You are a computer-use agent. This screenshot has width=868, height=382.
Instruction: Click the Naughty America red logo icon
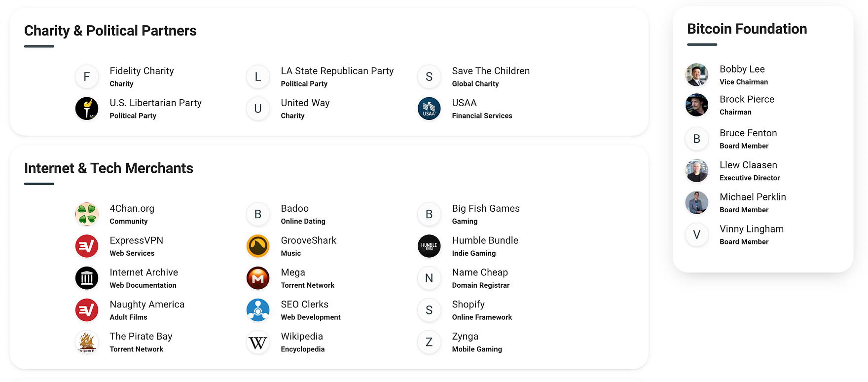click(87, 310)
